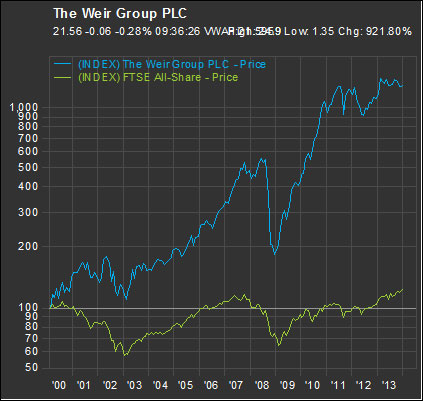The height and width of the screenshot is (401, 423).
Task: Click the 700 y-axis label
Action: pos(29,138)
